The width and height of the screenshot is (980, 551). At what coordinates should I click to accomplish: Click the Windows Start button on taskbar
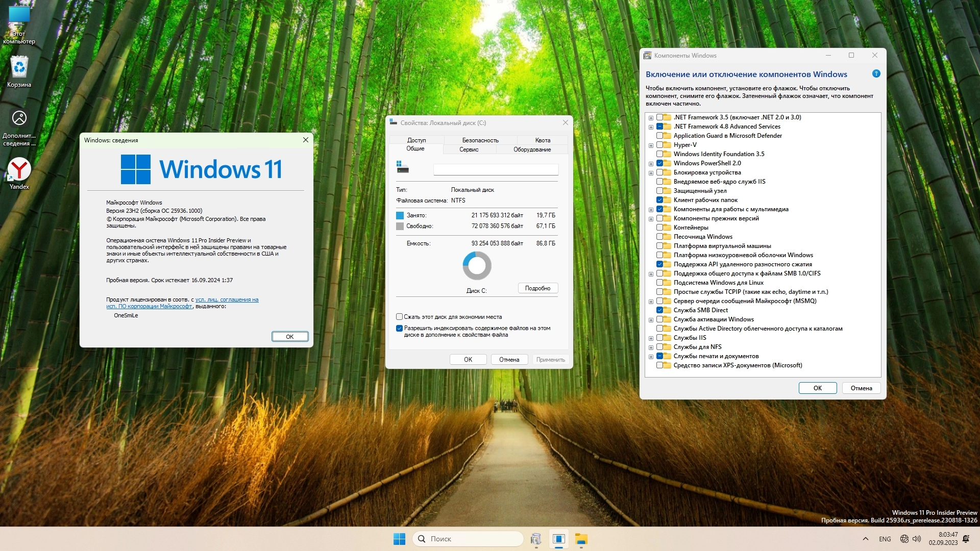(399, 539)
